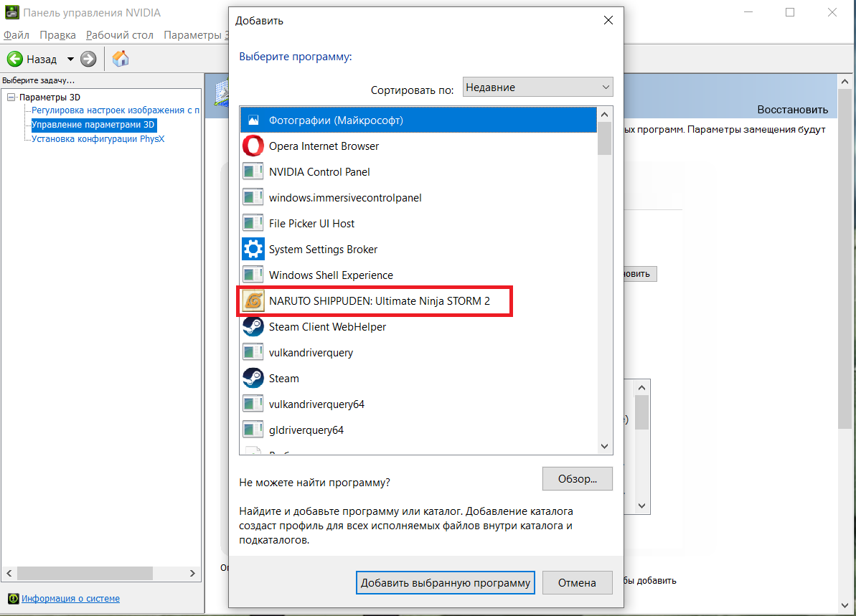Select the Steam entry text
The width and height of the screenshot is (856, 616).
coord(284,379)
